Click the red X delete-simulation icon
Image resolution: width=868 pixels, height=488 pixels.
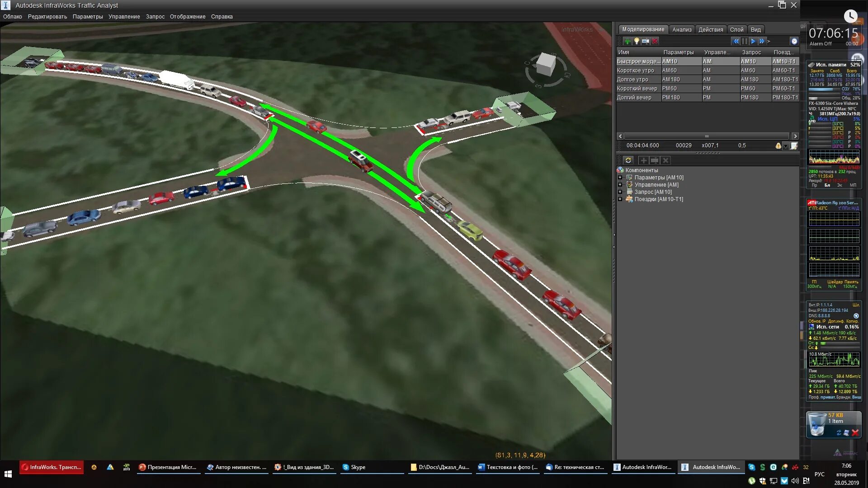[x=655, y=41]
